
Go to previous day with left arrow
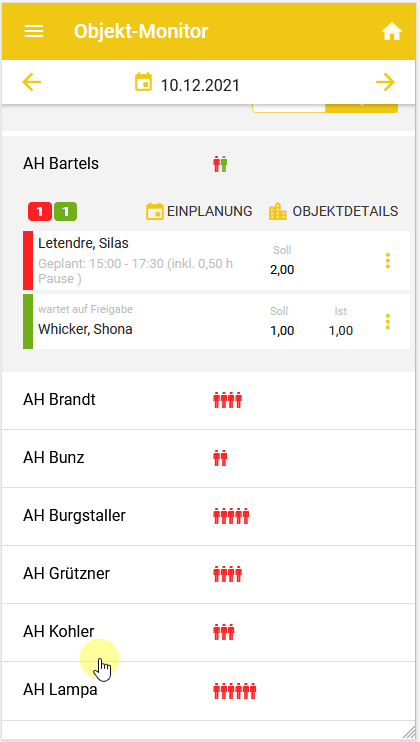32,82
